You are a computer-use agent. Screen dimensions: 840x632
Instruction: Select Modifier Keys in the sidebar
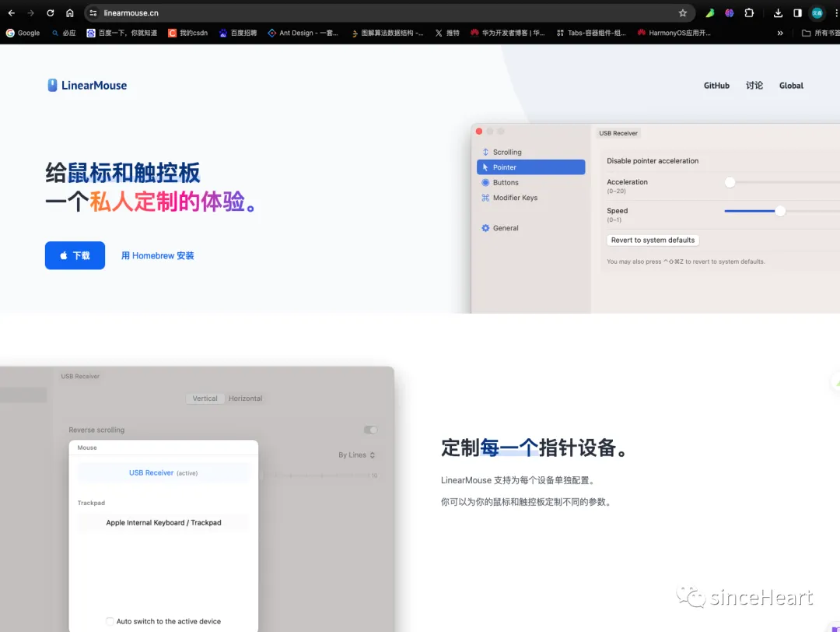tap(531, 198)
